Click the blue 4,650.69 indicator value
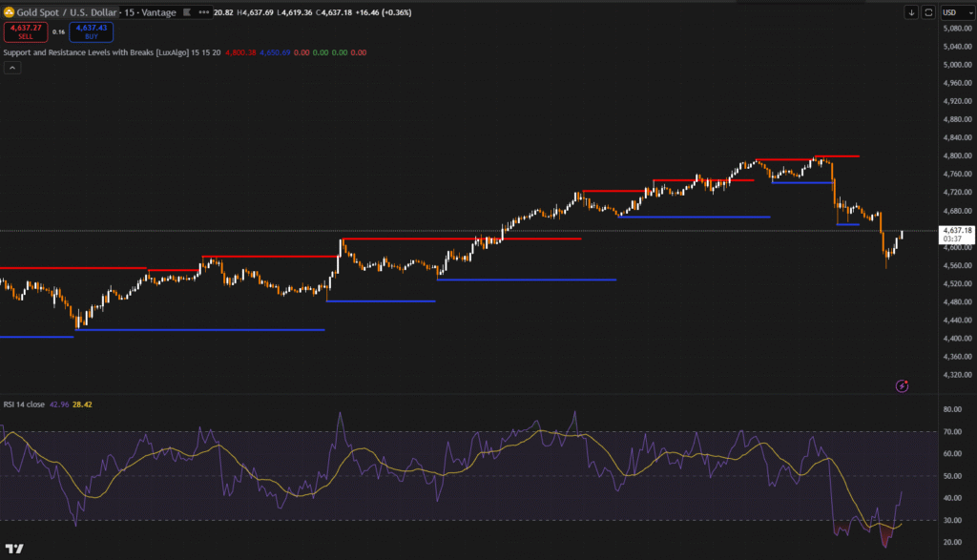Image resolution: width=977 pixels, height=560 pixels. click(x=275, y=52)
